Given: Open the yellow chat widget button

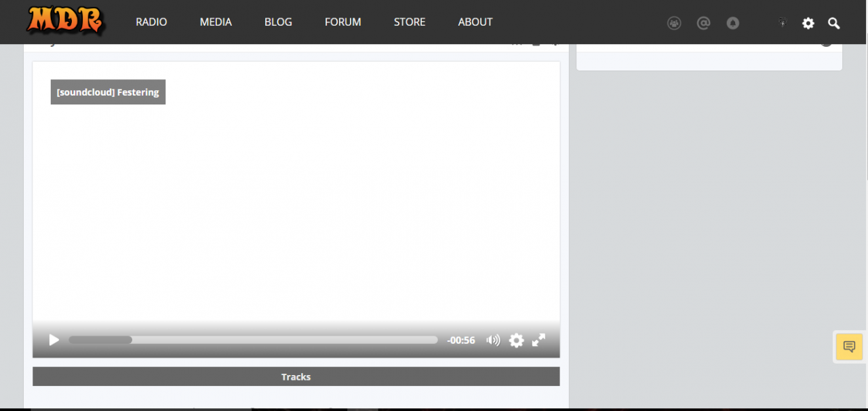Looking at the screenshot, I should 849,347.
